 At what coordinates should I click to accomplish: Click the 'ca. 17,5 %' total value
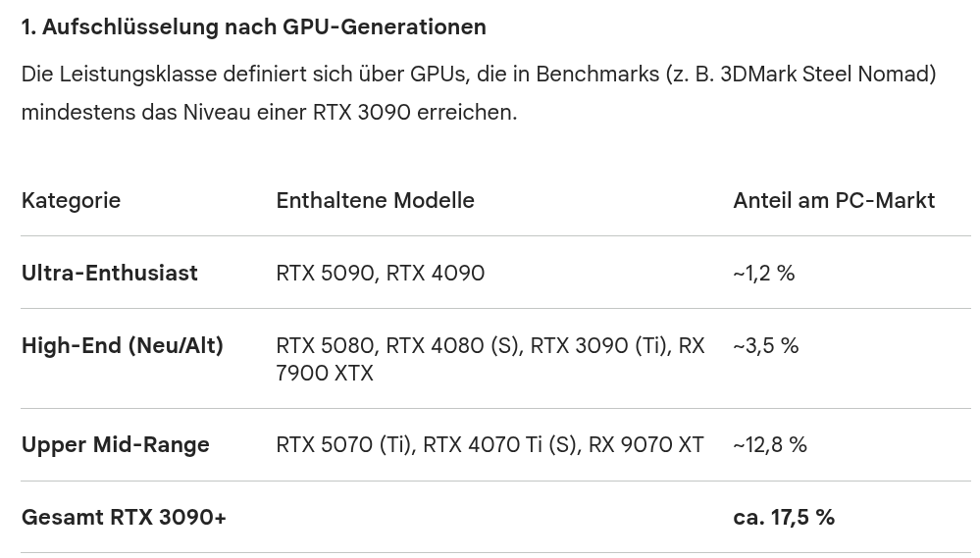point(784,518)
